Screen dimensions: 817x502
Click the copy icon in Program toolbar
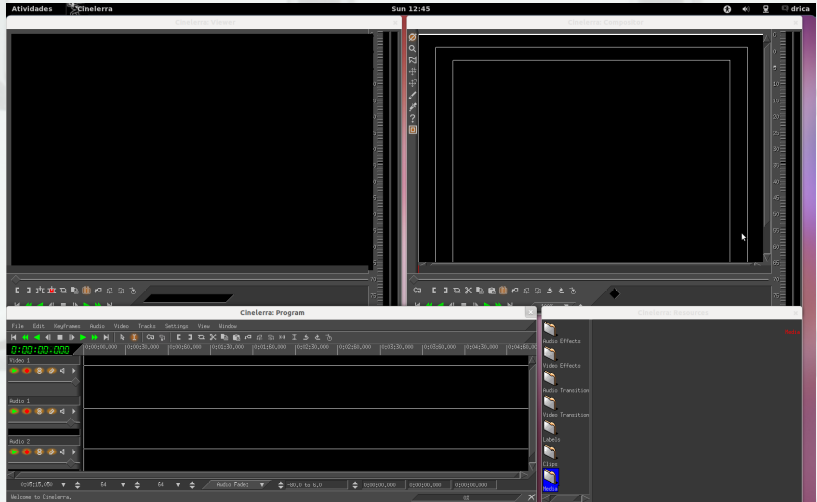(225, 337)
